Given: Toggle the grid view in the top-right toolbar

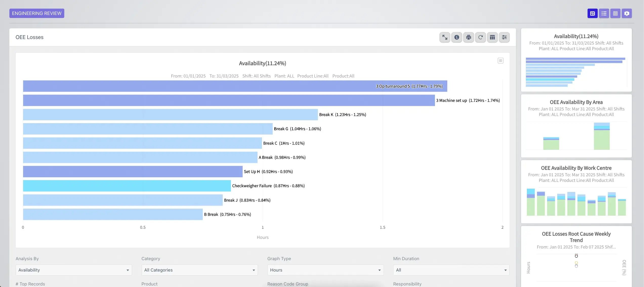Looking at the screenshot, I should pyautogui.click(x=615, y=13).
